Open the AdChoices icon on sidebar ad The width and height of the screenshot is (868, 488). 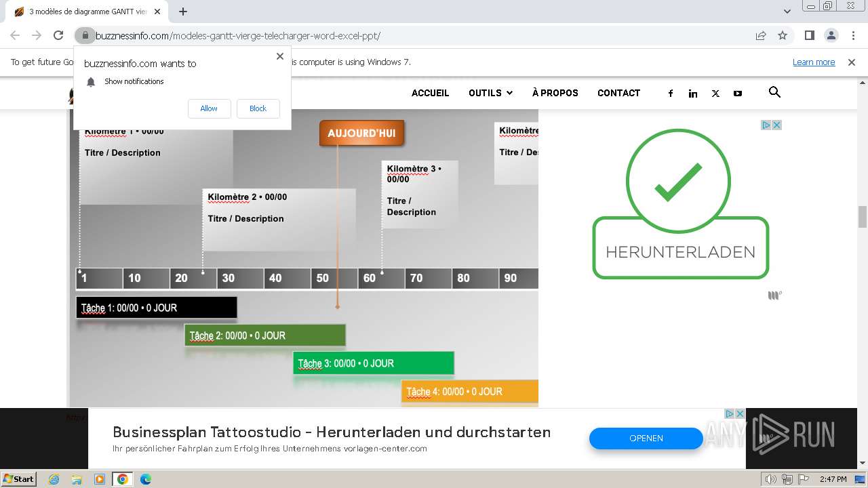766,125
